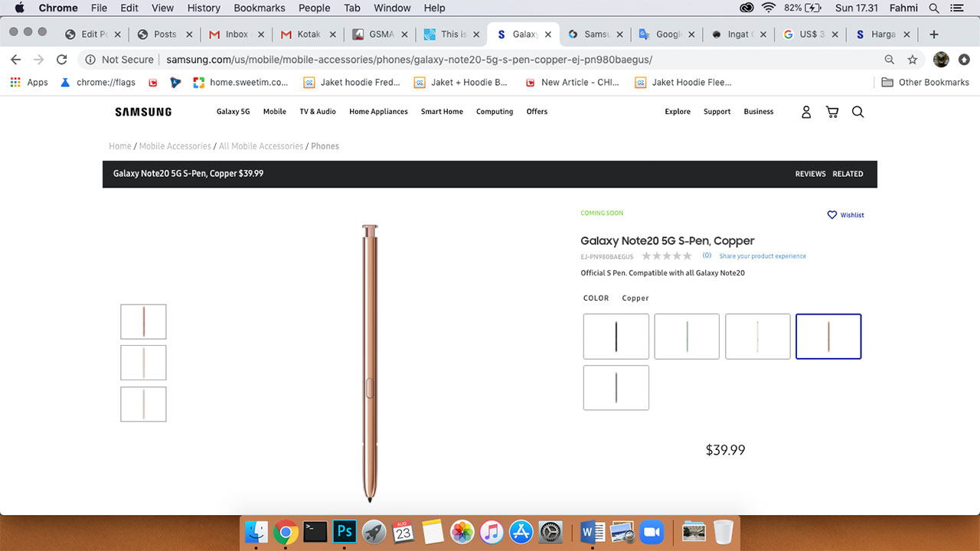Click the Wishlist heart icon
980x551 pixels.
pyautogui.click(x=832, y=215)
